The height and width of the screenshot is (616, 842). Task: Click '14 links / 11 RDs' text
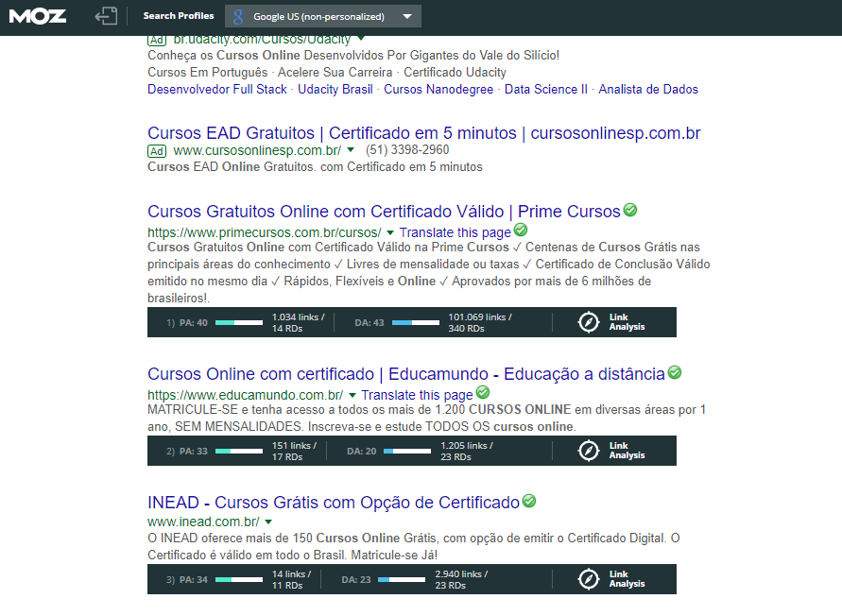(x=292, y=579)
